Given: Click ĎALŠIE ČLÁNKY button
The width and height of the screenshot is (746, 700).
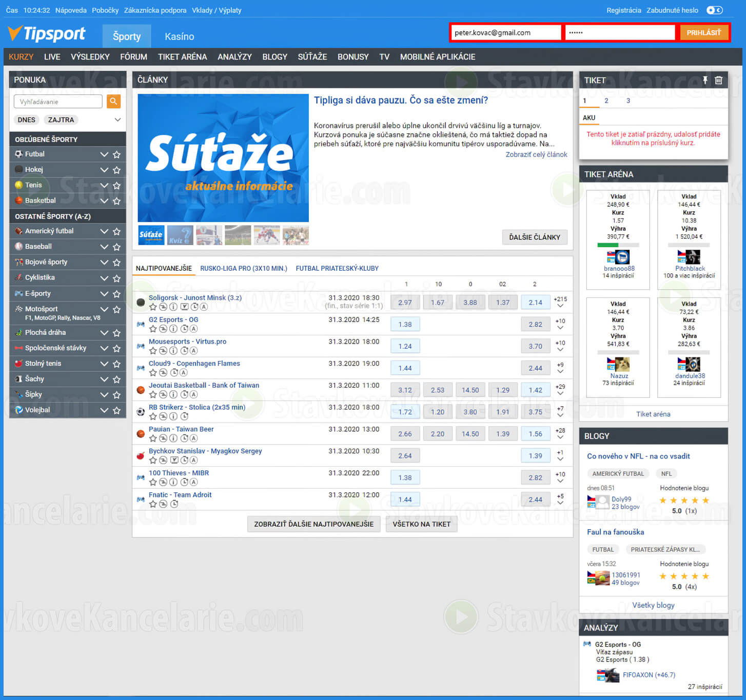Looking at the screenshot, I should 535,237.
